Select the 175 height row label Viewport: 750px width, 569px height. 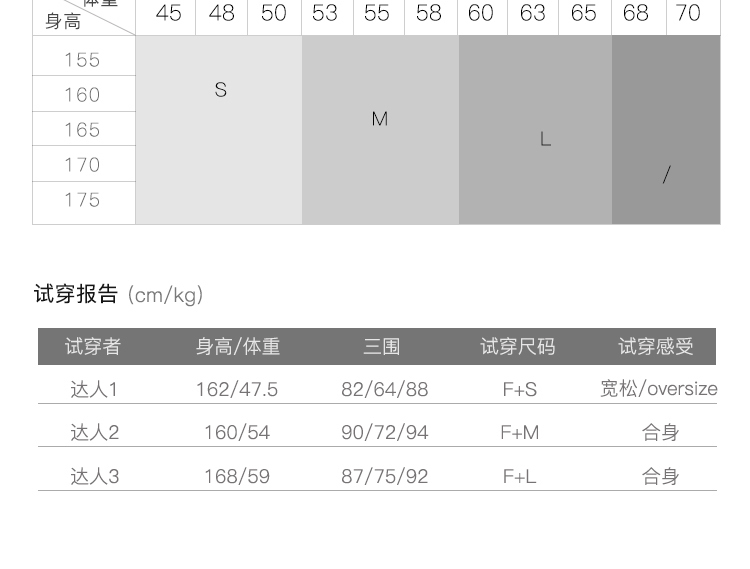[x=83, y=200]
